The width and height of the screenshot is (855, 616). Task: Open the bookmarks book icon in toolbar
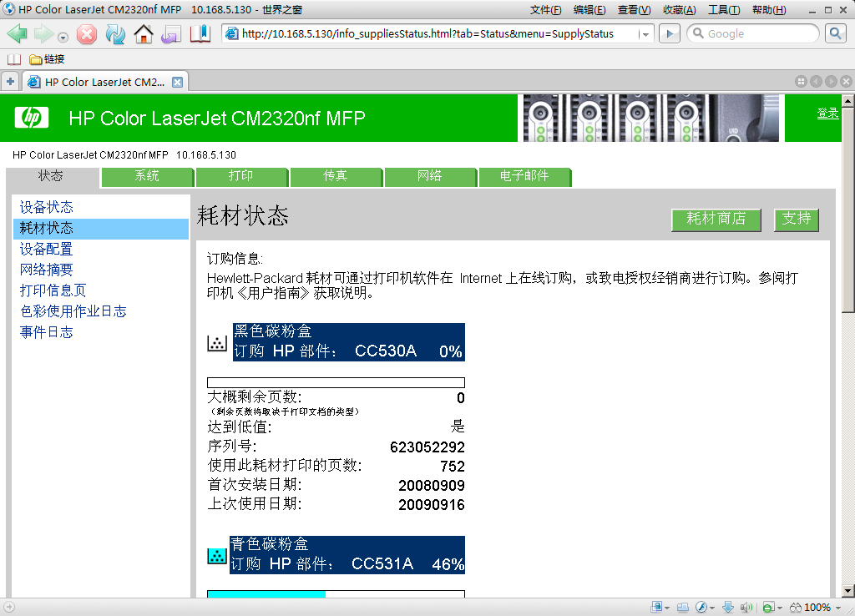click(x=200, y=34)
